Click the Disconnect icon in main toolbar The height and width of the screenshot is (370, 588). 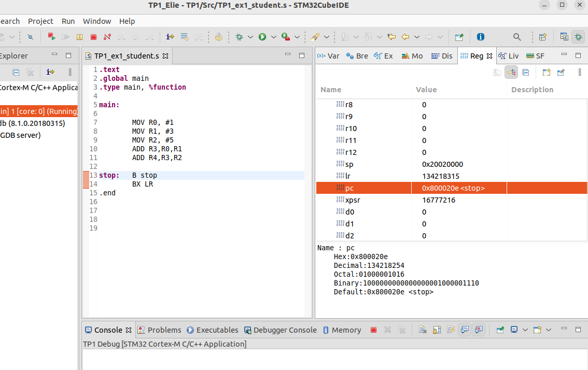pos(107,37)
